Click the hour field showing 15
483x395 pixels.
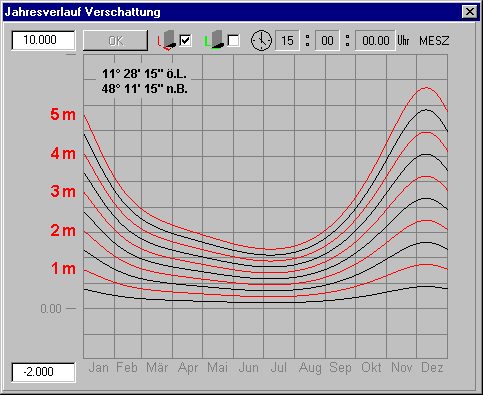(x=287, y=41)
